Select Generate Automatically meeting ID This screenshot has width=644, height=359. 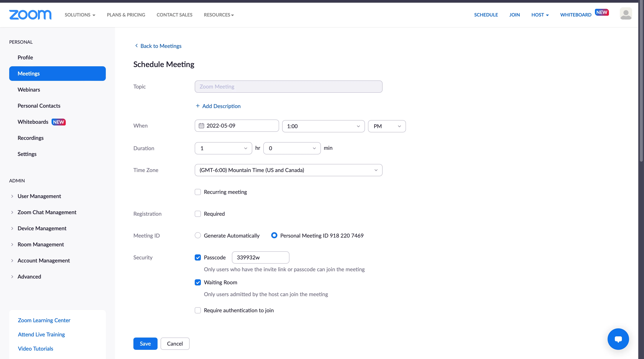click(x=198, y=235)
